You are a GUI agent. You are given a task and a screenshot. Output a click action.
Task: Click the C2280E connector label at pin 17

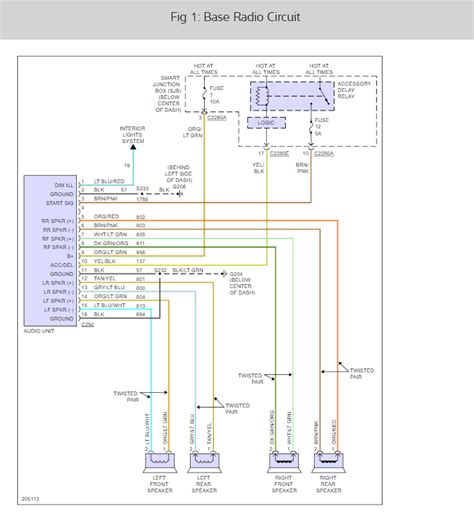(x=279, y=153)
